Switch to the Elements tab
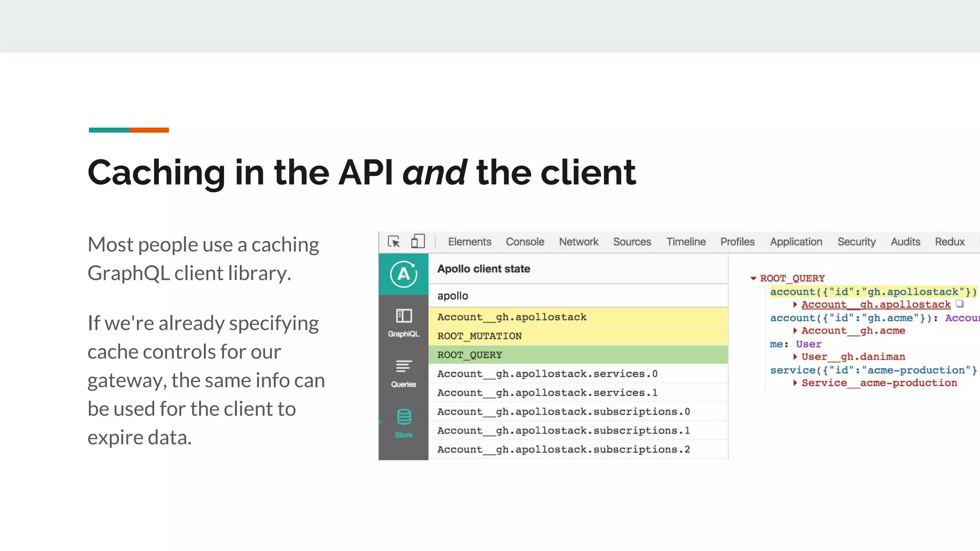The width and height of the screenshot is (980, 551). (x=469, y=242)
